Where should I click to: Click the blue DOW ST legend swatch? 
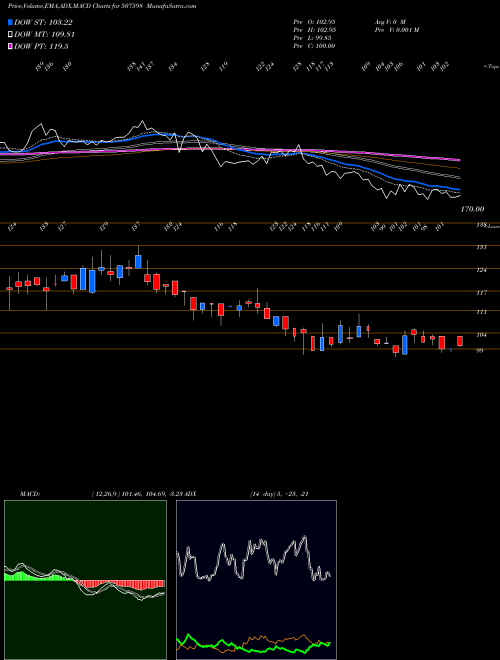10,22
